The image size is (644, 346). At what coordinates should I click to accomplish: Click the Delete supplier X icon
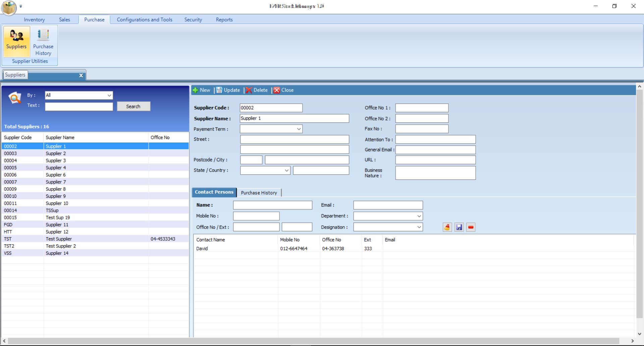click(x=249, y=90)
